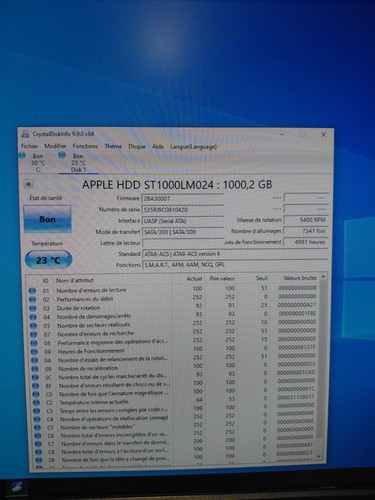Click the Seuil column header
The width and height of the screenshot is (375, 500).
262,278
